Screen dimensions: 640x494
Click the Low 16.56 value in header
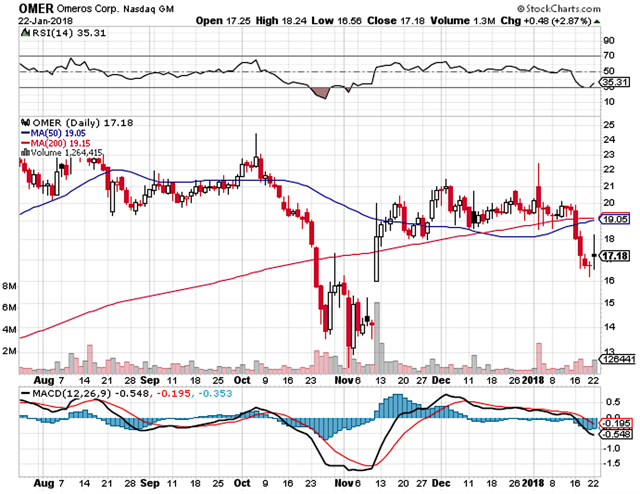tap(336, 21)
